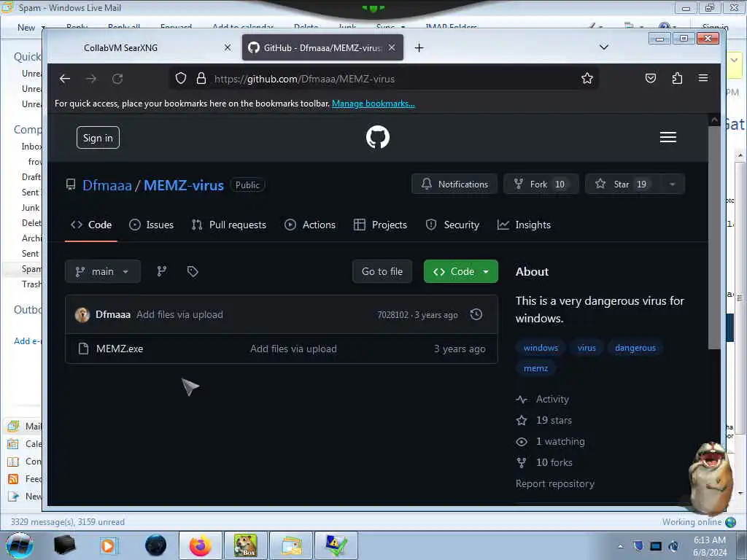View tags icon in repository toolbar
The height and width of the screenshot is (560, 747).
193,271
